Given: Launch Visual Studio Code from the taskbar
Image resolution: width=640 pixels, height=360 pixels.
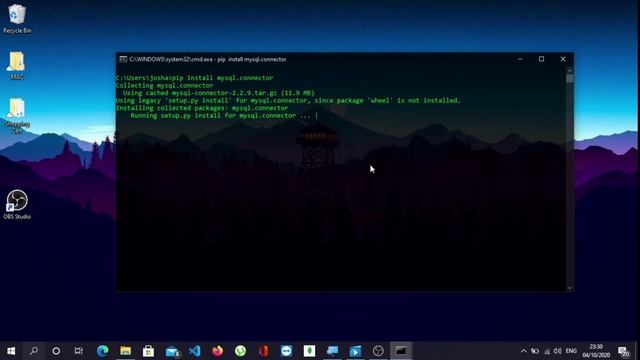Looking at the screenshot, I should [195, 351].
